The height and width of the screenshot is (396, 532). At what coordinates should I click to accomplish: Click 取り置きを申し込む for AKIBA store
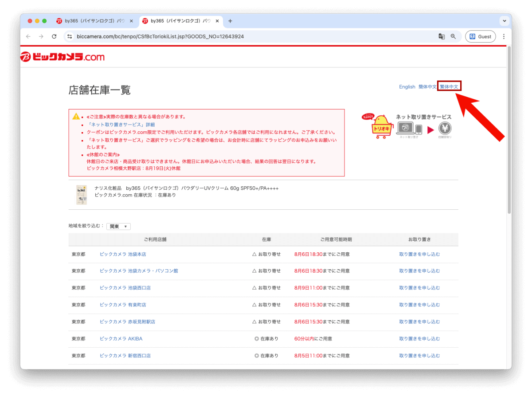point(419,339)
